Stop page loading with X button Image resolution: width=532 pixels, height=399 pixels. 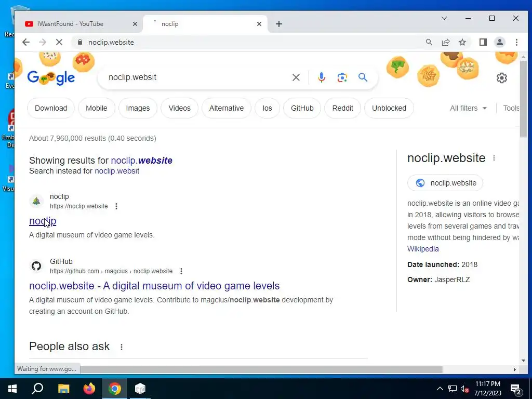click(59, 42)
